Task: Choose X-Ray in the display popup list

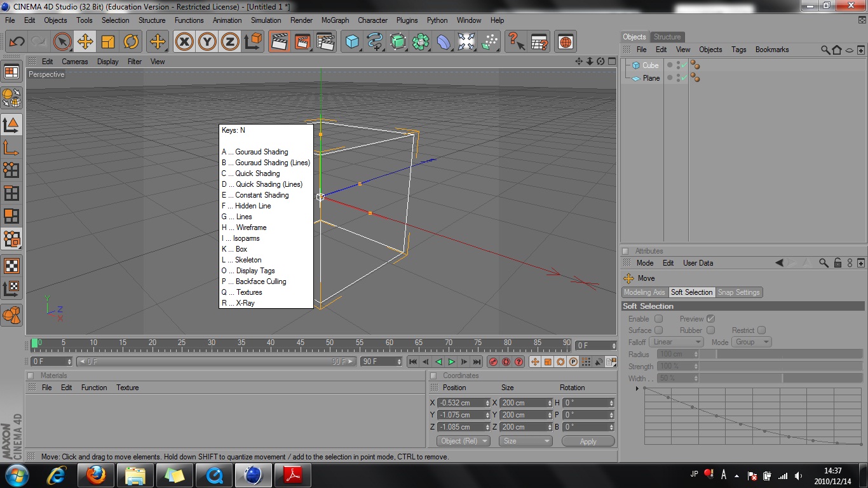Action: click(238, 303)
